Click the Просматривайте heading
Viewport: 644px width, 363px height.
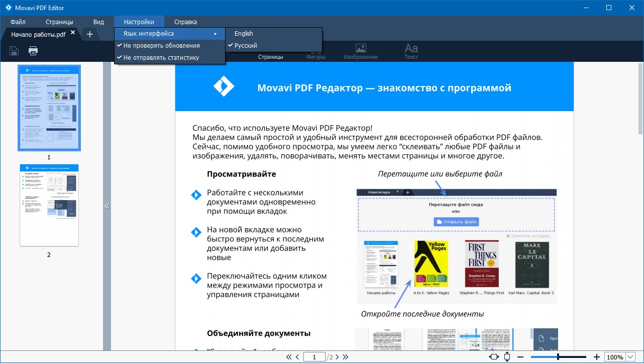(241, 174)
